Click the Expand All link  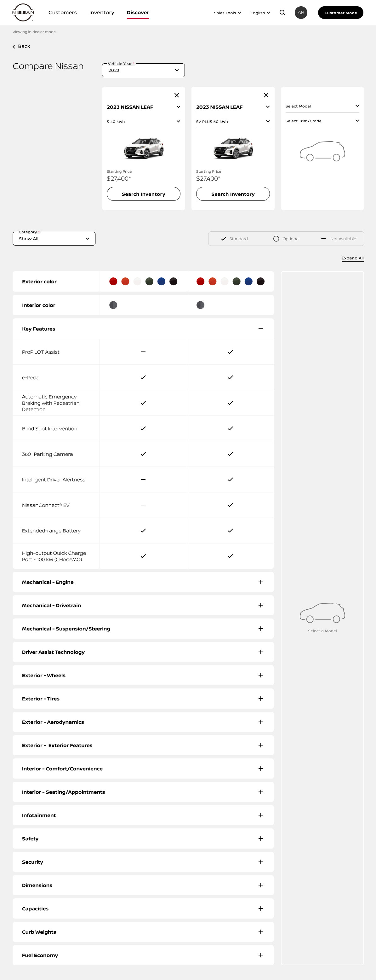[352, 258]
